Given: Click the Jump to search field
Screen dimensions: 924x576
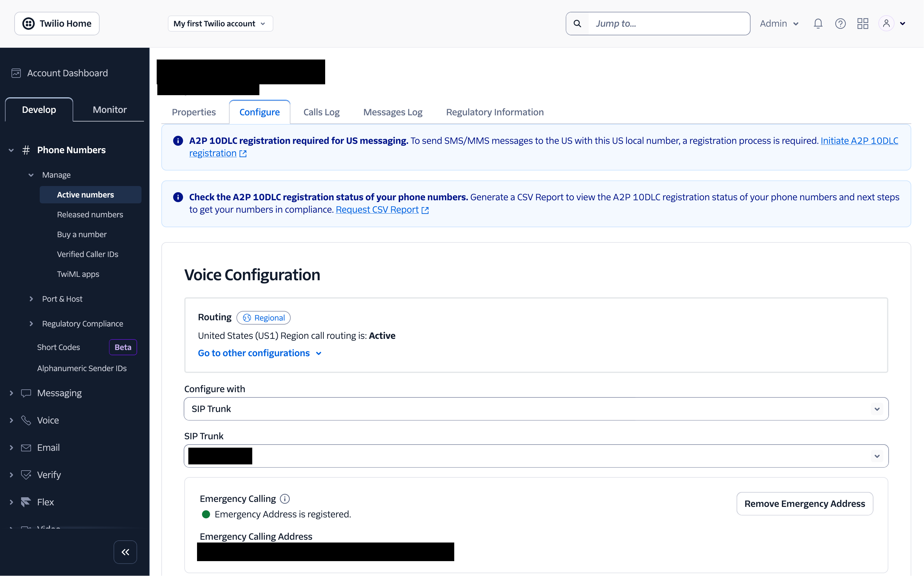Looking at the screenshot, I should (669, 24).
